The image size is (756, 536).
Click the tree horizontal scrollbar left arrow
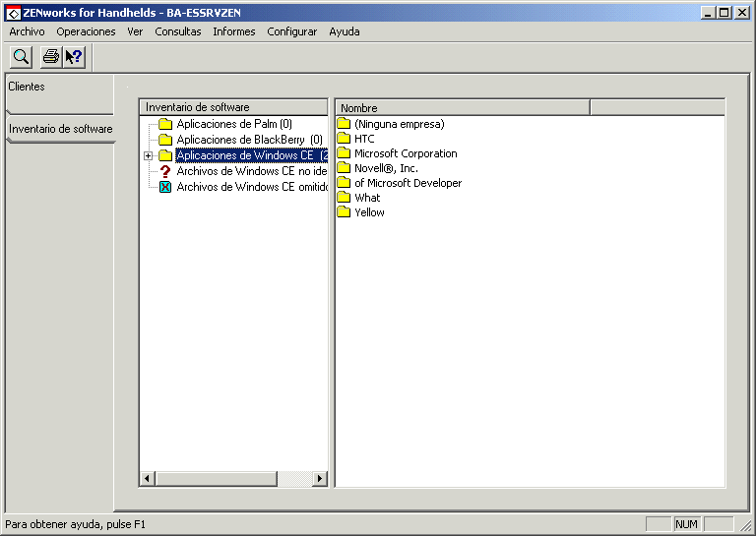click(x=147, y=479)
